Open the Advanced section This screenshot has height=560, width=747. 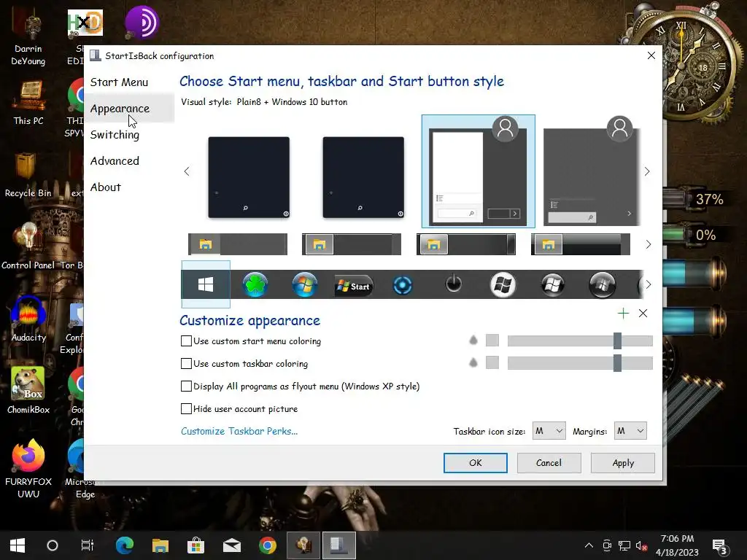[x=115, y=161]
